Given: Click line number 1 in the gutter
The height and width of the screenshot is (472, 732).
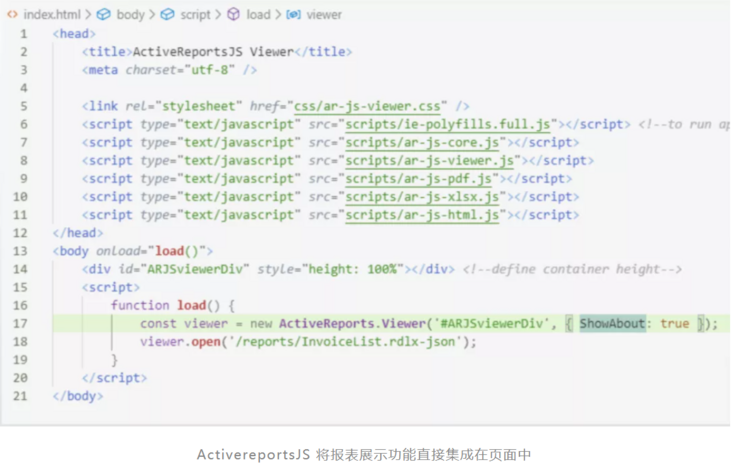Looking at the screenshot, I should pos(23,34).
